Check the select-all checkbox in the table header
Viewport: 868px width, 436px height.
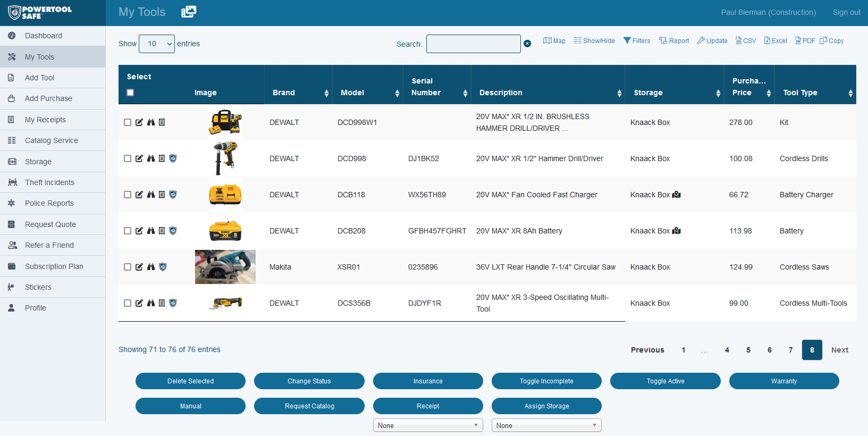pos(130,93)
